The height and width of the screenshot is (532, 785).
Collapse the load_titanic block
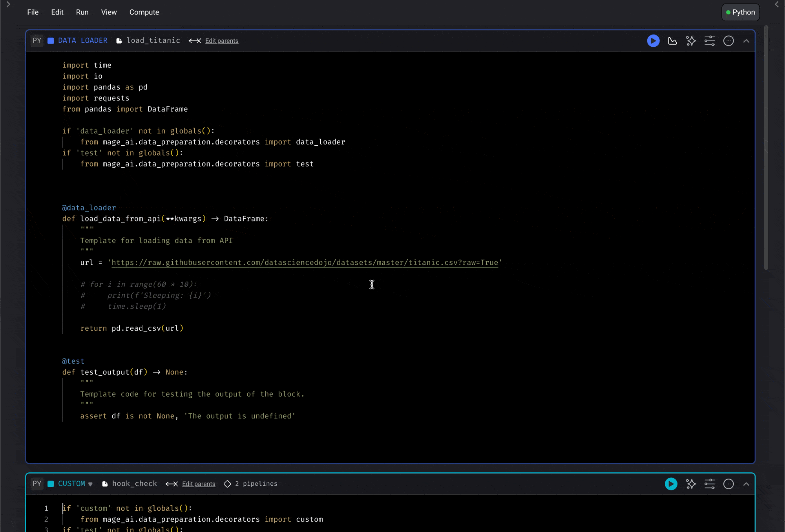746,41
